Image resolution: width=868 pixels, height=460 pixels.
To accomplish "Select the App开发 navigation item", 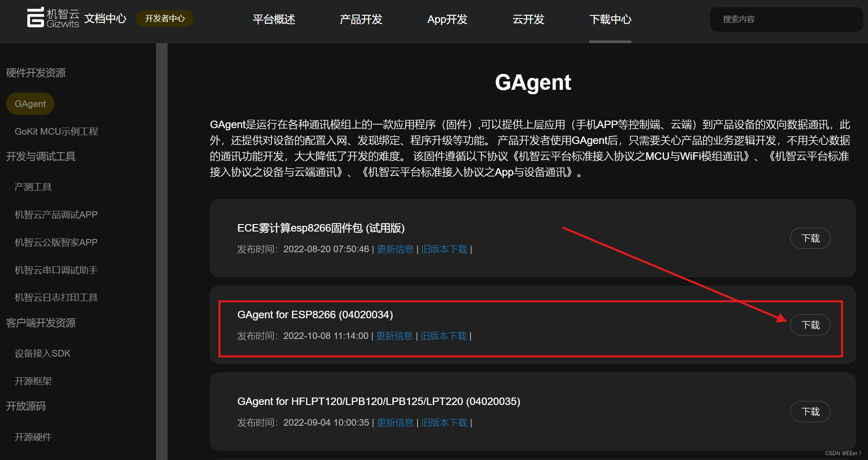I will (x=447, y=19).
